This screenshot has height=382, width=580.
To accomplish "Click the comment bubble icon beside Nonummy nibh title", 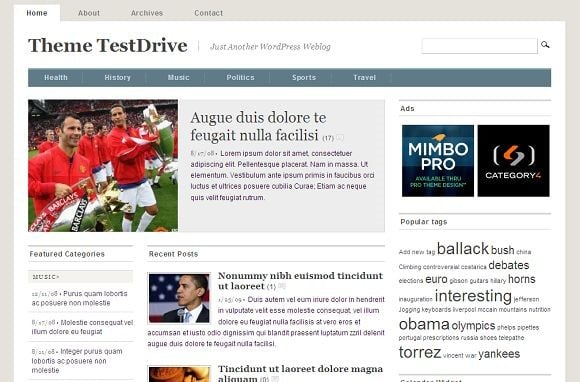I will 282,286.
